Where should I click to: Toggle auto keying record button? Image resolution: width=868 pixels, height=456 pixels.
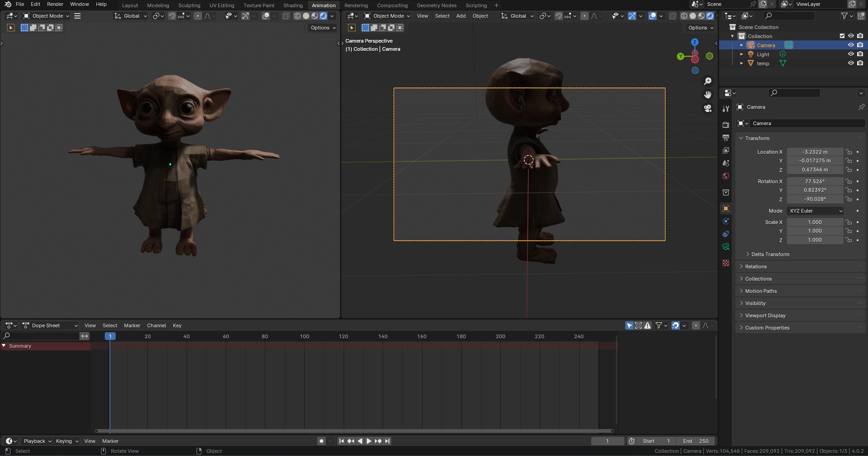(321, 441)
